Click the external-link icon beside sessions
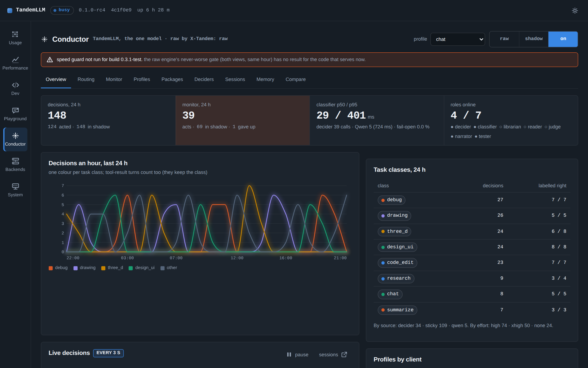The image size is (588, 368). (344, 354)
